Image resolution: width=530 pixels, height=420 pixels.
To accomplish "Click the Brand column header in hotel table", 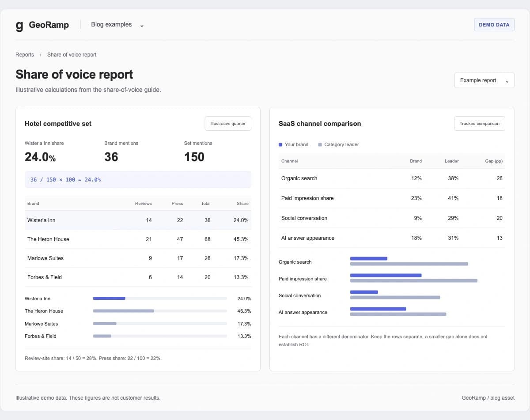I will click(33, 204).
